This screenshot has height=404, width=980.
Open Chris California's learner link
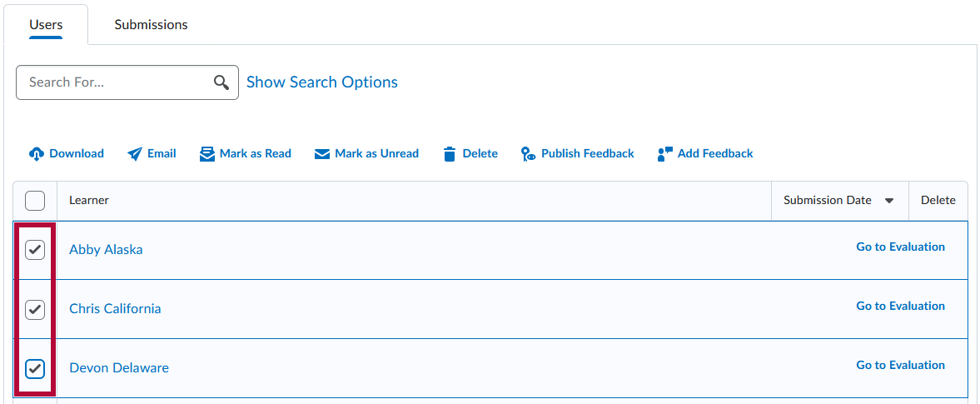point(115,309)
